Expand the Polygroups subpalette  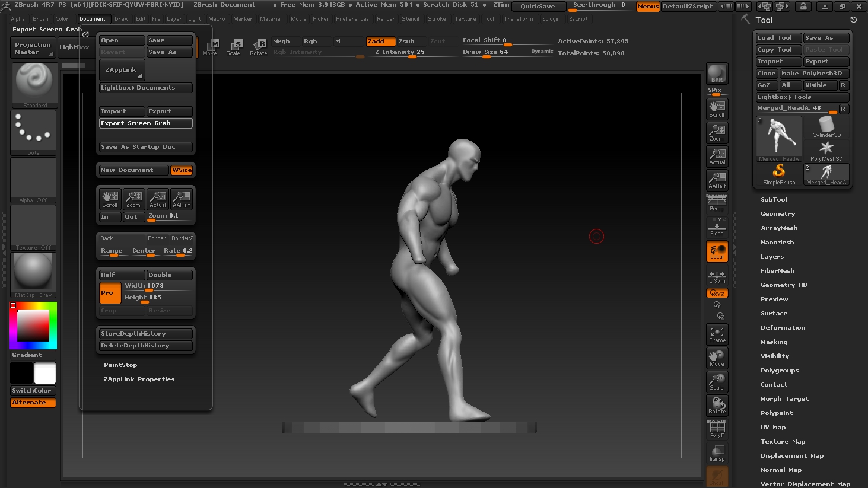780,371
